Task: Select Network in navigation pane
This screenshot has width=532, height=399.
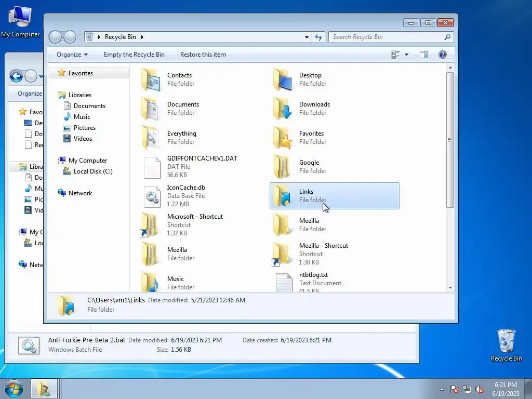Action: pyautogui.click(x=80, y=193)
